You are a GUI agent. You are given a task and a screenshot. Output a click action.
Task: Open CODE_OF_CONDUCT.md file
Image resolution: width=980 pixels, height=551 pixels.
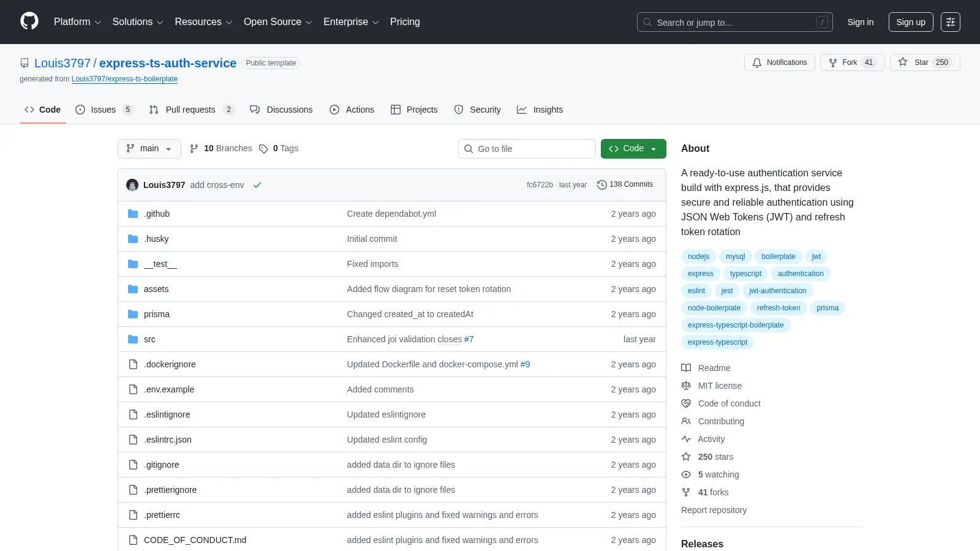tap(195, 540)
